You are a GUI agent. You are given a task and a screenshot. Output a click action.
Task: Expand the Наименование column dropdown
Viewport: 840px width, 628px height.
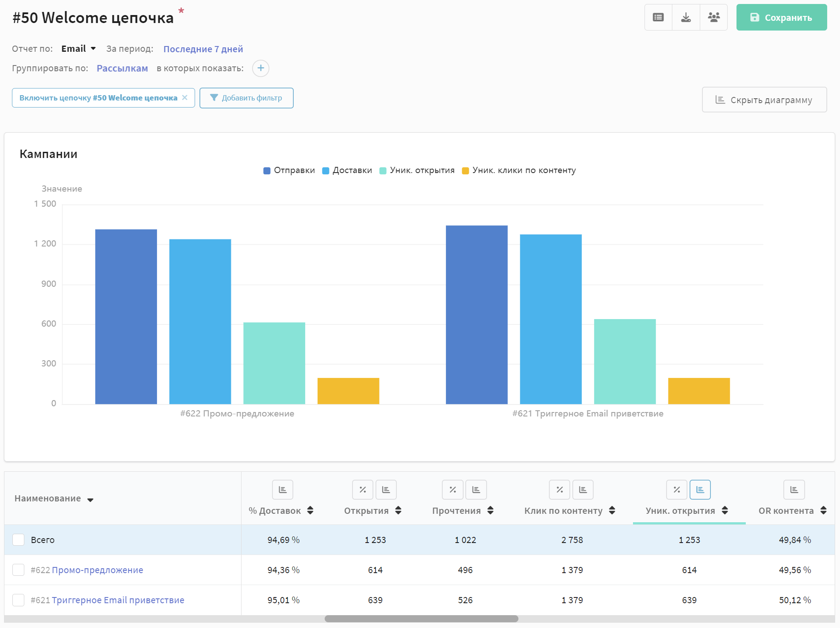point(90,500)
